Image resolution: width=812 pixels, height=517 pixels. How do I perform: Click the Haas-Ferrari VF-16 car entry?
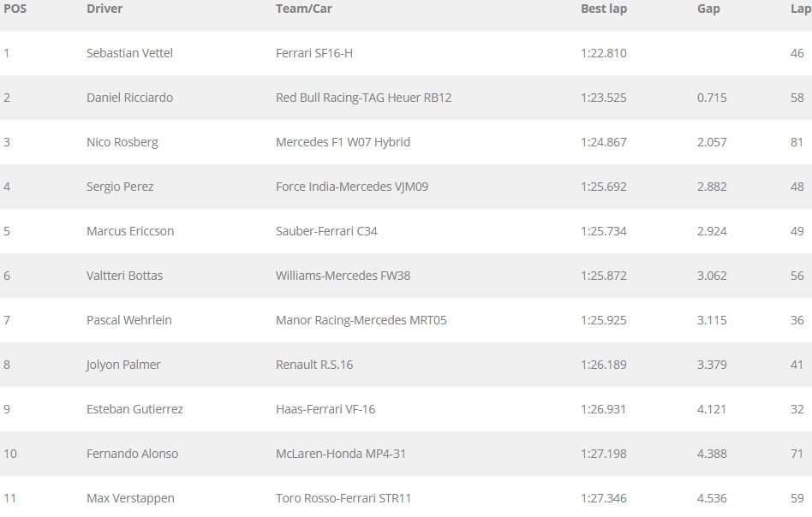[325, 409]
